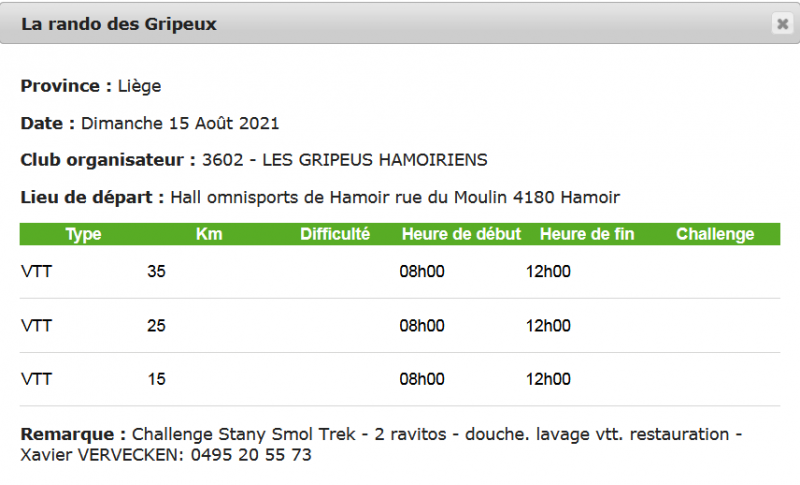
Task: Click the 08h00 start time of 35 km ride
Action: pyautogui.click(x=422, y=271)
